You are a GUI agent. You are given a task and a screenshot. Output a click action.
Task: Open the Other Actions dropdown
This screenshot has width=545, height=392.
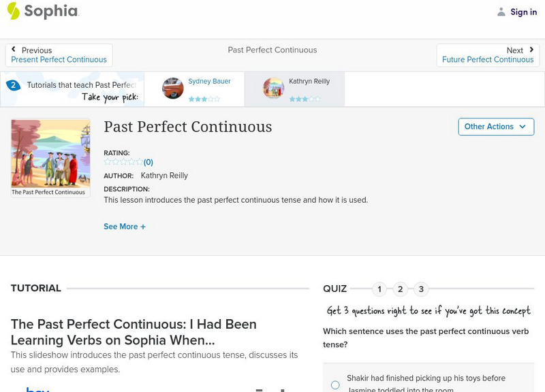point(495,127)
